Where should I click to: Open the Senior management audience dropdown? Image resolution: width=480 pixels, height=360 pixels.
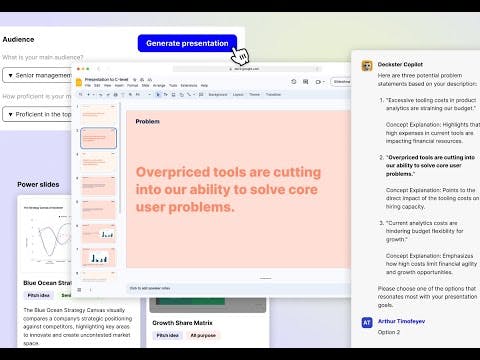point(37,75)
